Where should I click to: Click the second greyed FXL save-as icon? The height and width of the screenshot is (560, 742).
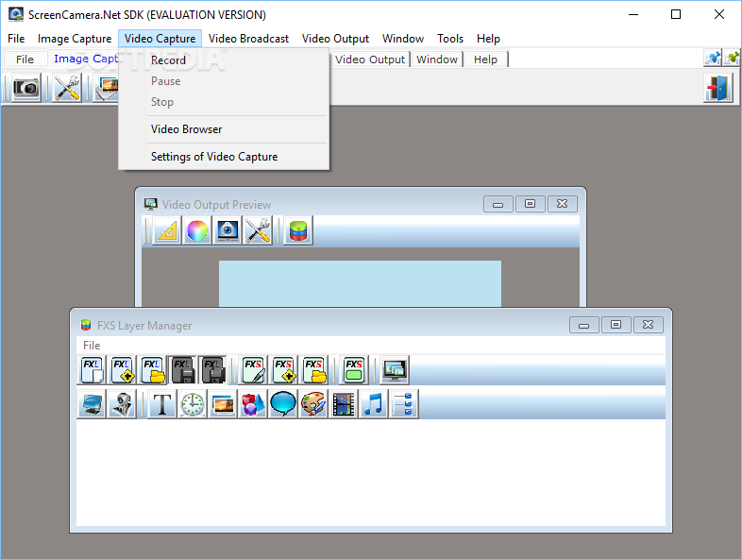(212, 370)
